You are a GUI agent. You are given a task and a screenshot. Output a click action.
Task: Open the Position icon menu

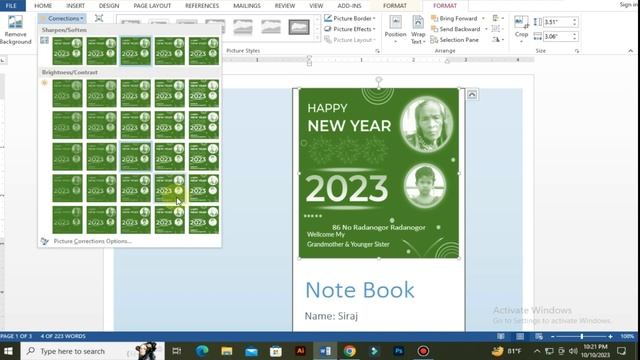pos(395,22)
